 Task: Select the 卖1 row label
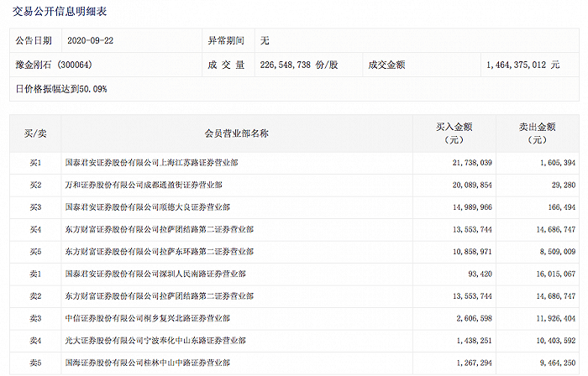[x=35, y=274]
